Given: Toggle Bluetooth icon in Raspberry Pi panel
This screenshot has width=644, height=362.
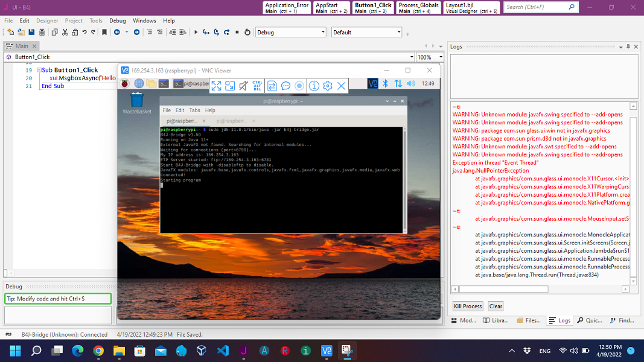Looking at the screenshot, I should point(385,84).
